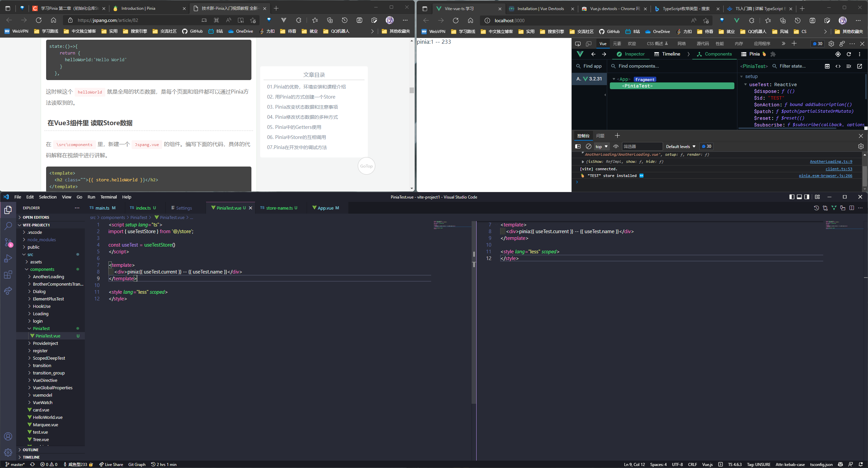Click the Volar split-editors icon in editor toolbar
Image resolution: width=868 pixels, height=468 pixels.
click(834, 208)
